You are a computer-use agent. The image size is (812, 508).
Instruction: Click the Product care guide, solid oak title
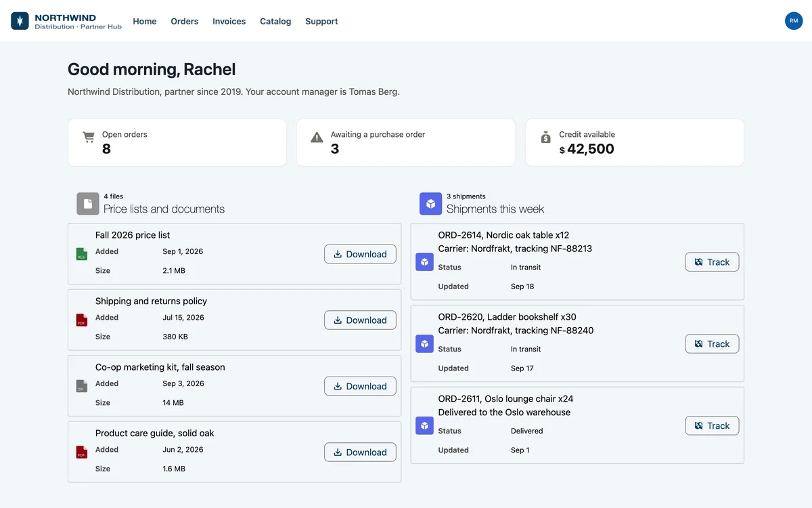[x=154, y=433]
